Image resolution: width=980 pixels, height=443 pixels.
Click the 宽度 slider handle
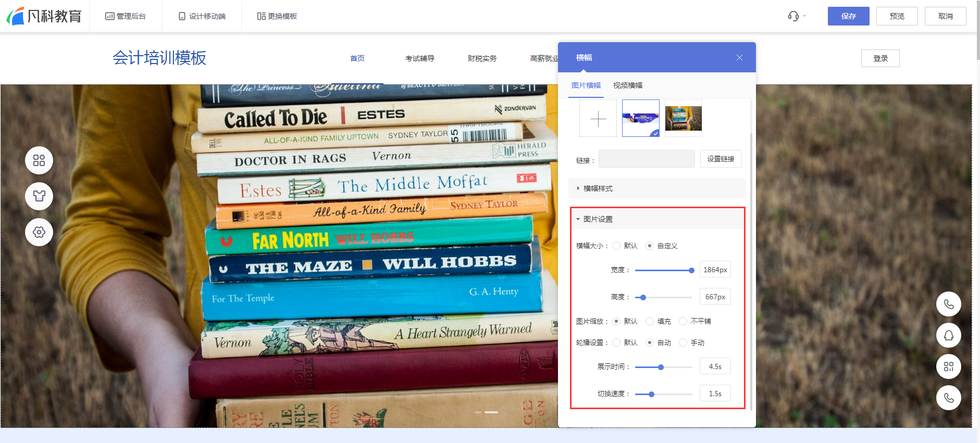[691, 270]
